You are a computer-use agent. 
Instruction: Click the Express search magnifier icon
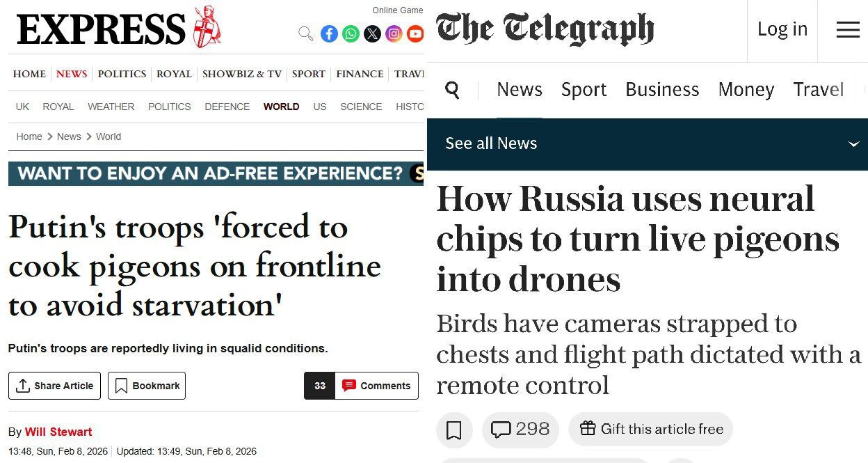pyautogui.click(x=305, y=33)
